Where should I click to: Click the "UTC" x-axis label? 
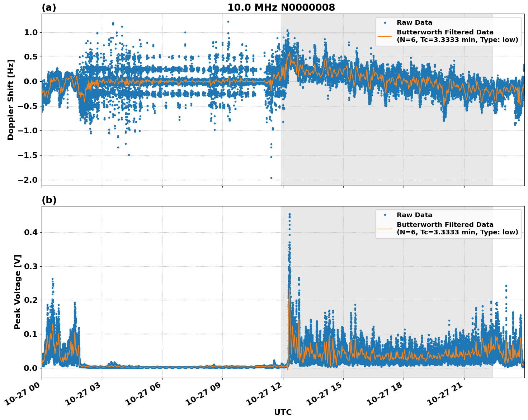point(283,412)
